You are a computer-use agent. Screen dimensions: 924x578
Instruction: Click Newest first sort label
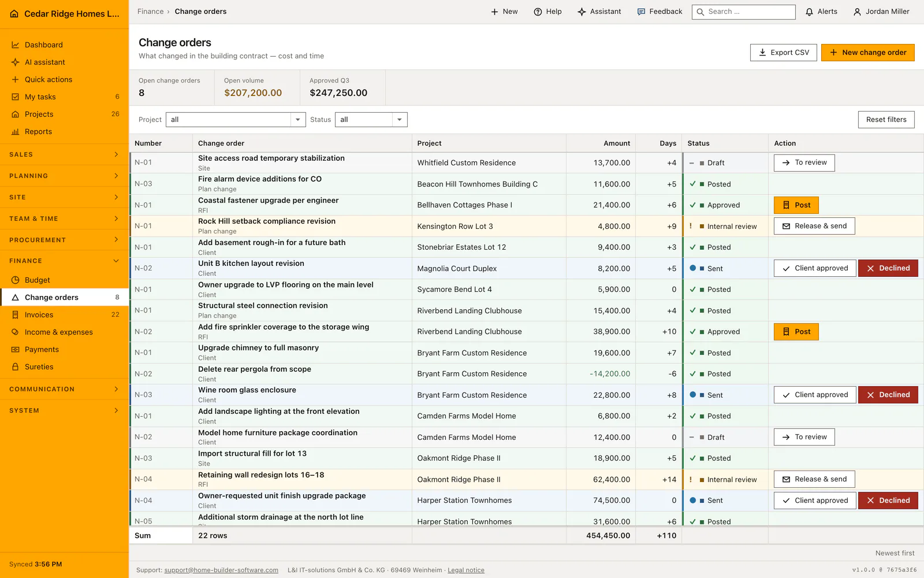coord(895,553)
